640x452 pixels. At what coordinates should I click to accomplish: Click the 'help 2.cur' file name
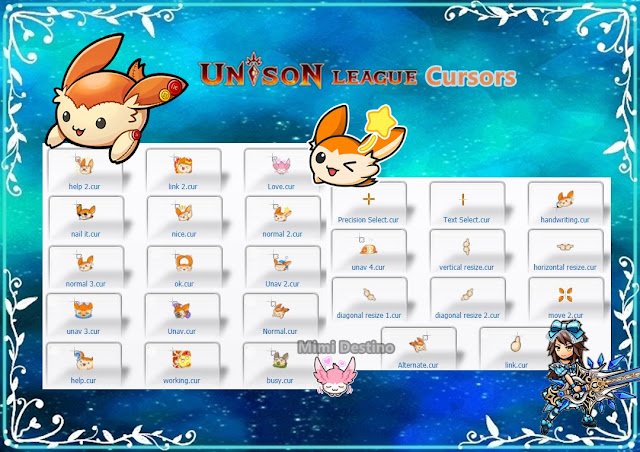coord(84,187)
